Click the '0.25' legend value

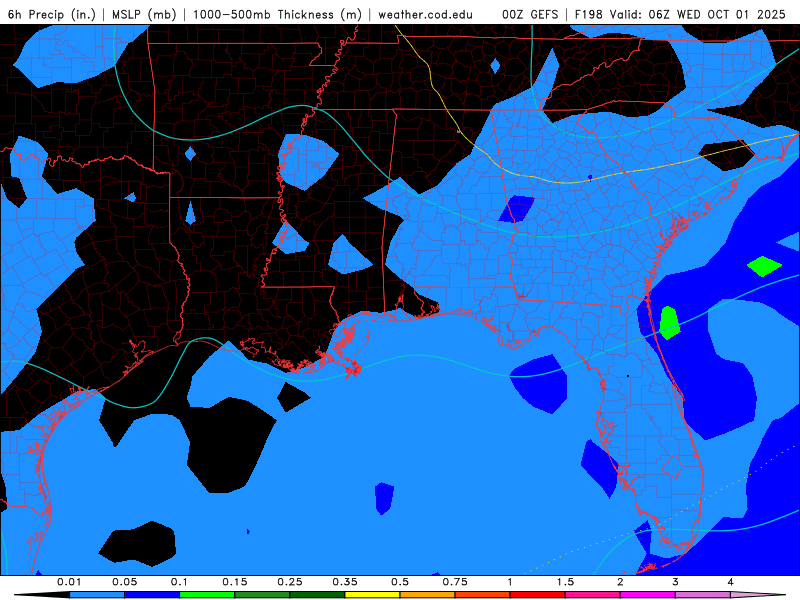coord(290,582)
